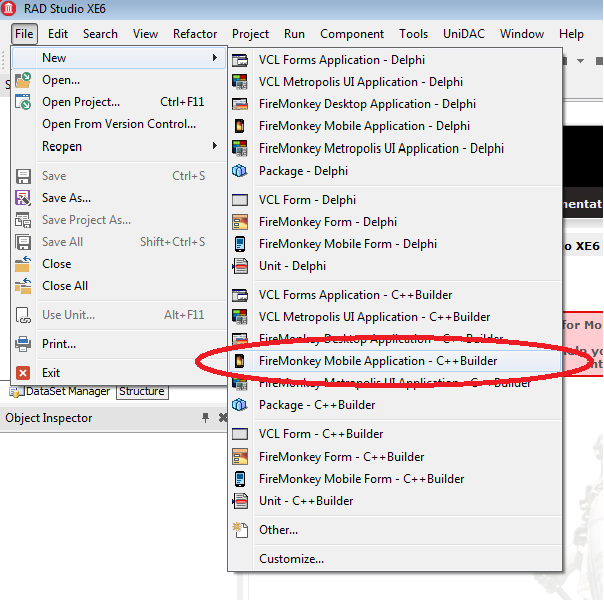
Task: Click VCL Metropolis UI C++Builder icon
Action: [240, 317]
